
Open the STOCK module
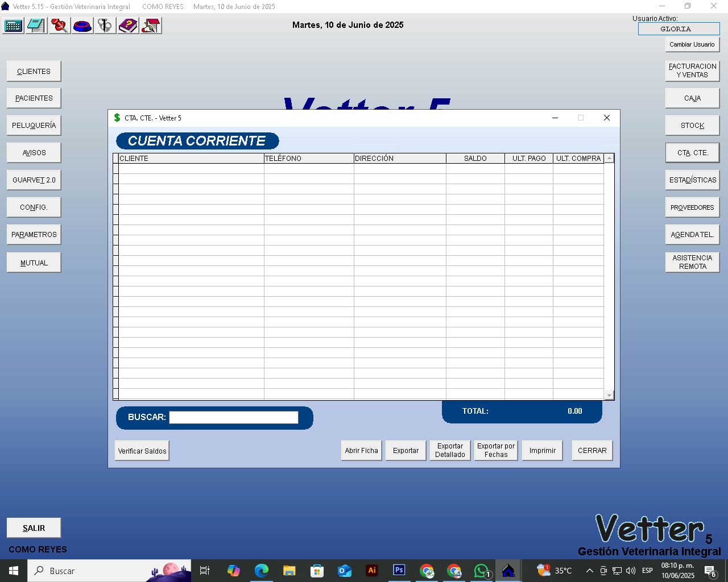(692, 125)
